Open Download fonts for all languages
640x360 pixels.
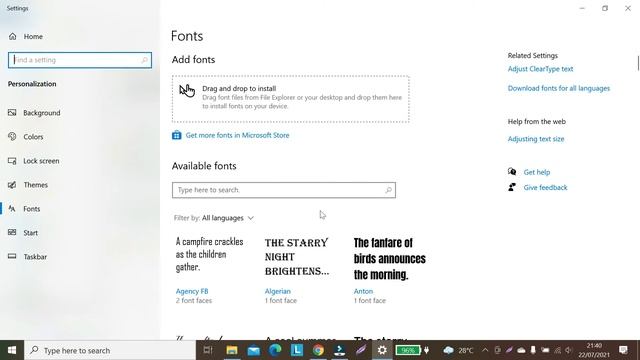(559, 88)
